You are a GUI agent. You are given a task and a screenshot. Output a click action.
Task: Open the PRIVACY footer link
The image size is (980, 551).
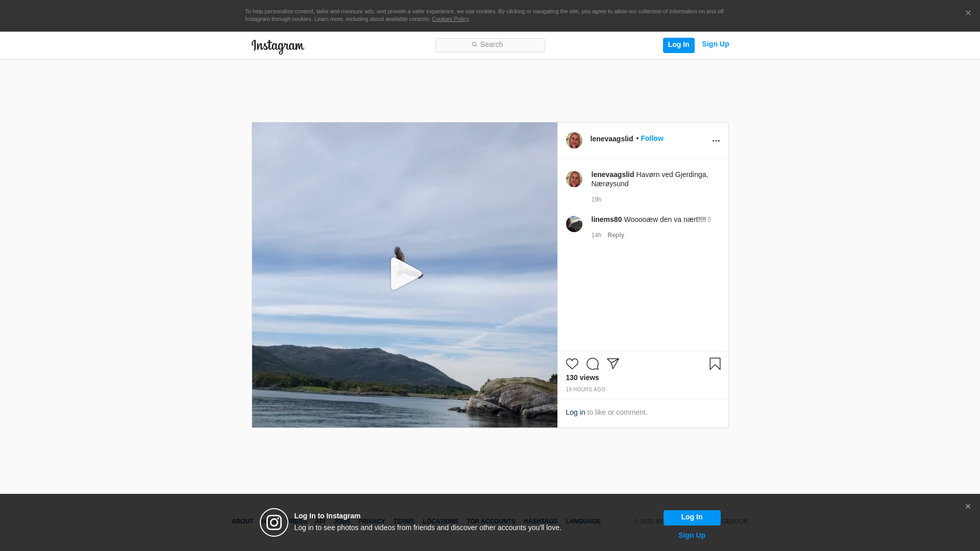(372, 521)
